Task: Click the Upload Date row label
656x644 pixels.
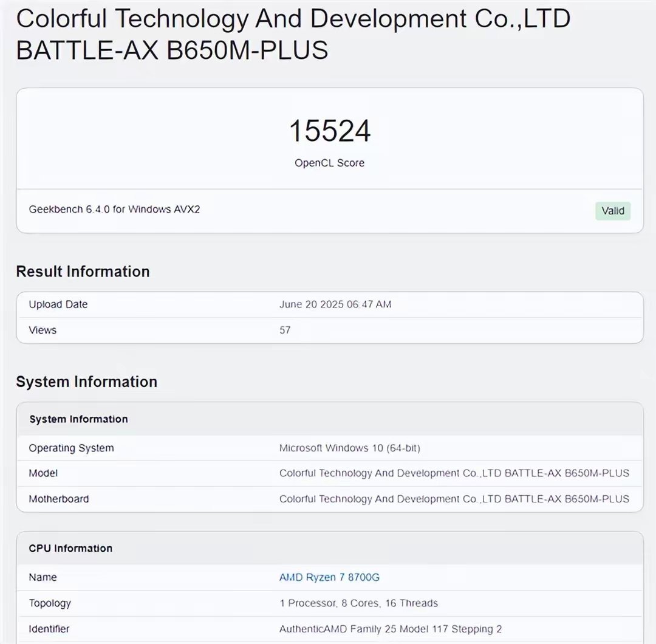Action: point(58,304)
